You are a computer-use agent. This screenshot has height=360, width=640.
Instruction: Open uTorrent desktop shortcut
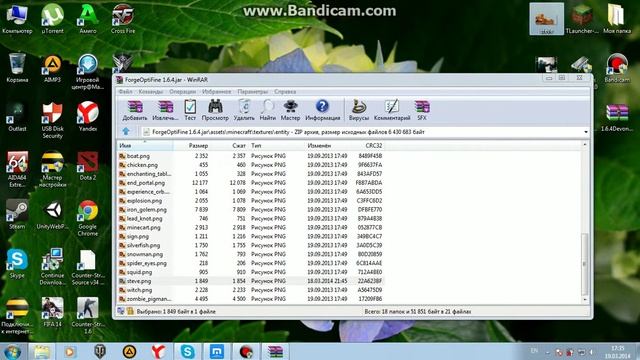click(52, 18)
